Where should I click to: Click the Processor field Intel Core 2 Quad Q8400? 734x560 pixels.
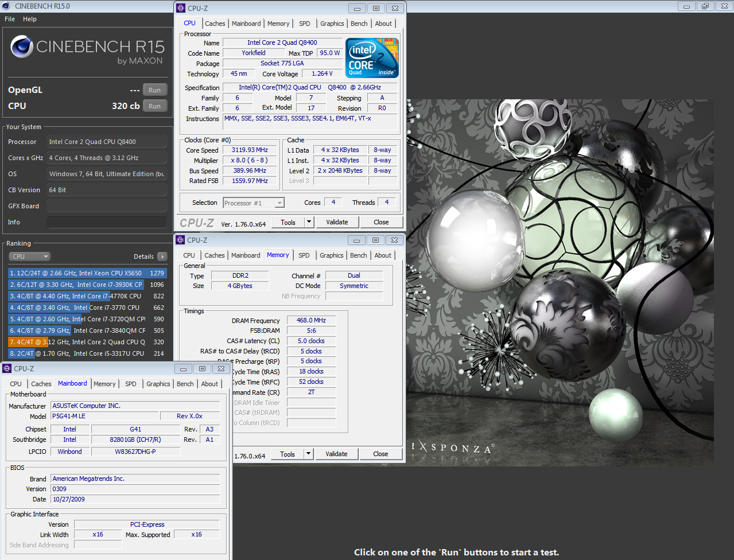point(107,142)
